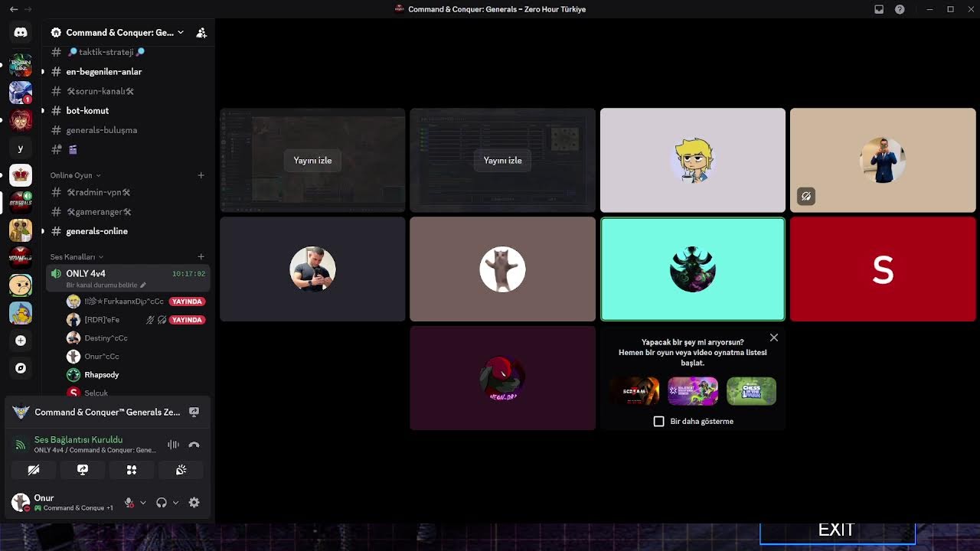
Task: Open Discord direct messages home icon
Action: (21, 33)
